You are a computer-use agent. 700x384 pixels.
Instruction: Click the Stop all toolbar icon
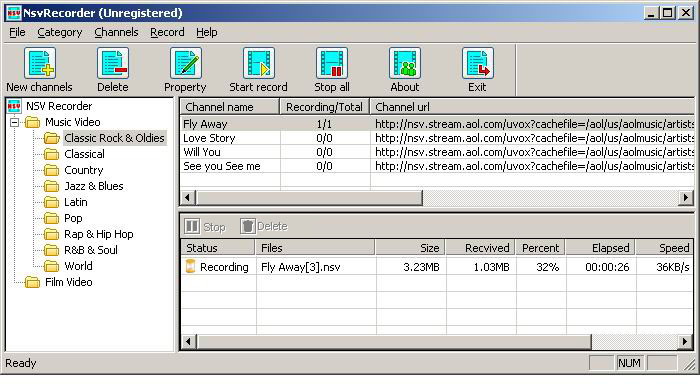(332, 63)
